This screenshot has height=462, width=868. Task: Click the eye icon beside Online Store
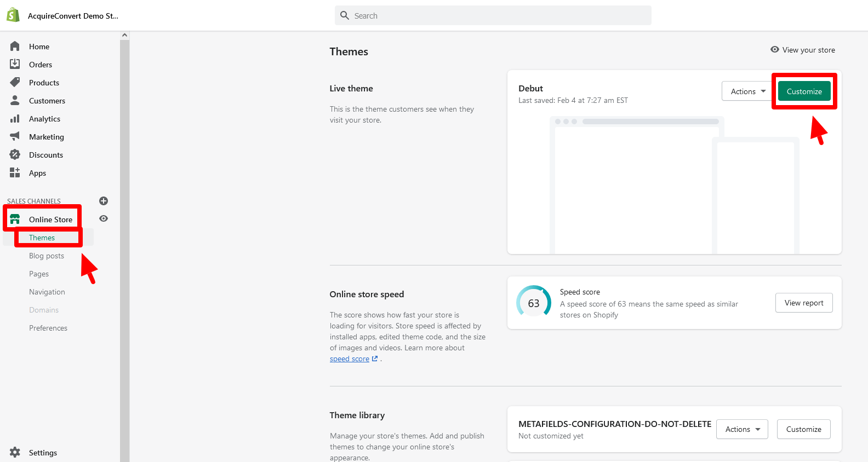(104, 219)
